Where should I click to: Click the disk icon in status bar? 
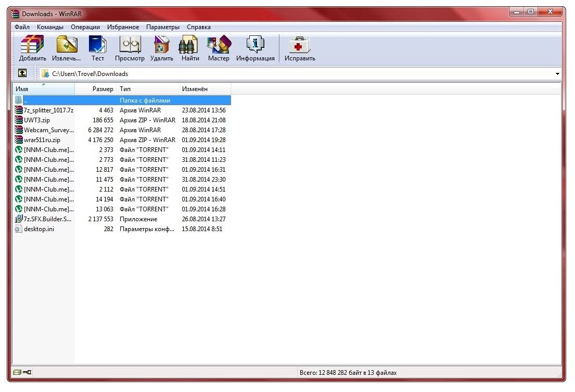coord(17,372)
